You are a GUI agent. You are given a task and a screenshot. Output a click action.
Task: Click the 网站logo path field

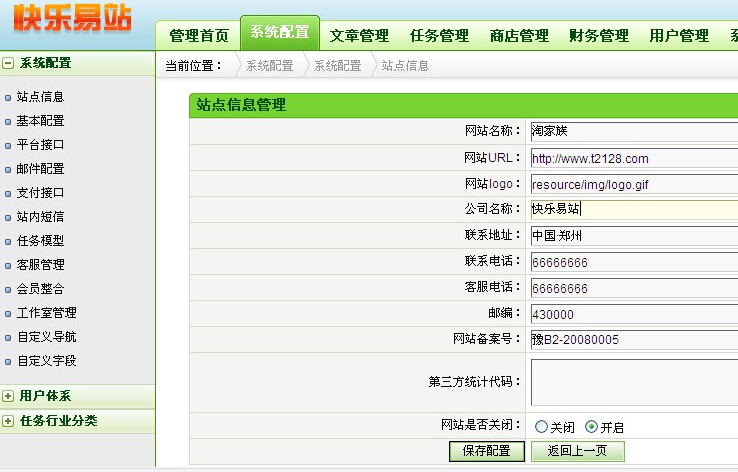pyautogui.click(x=634, y=184)
